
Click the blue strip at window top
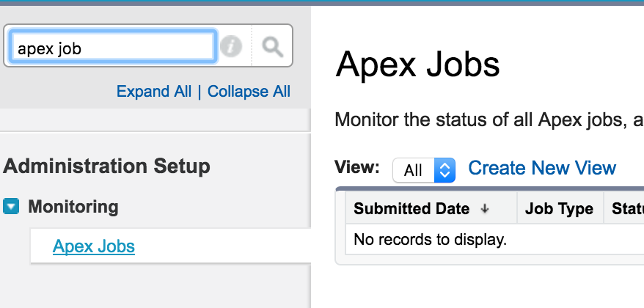(322, 2)
